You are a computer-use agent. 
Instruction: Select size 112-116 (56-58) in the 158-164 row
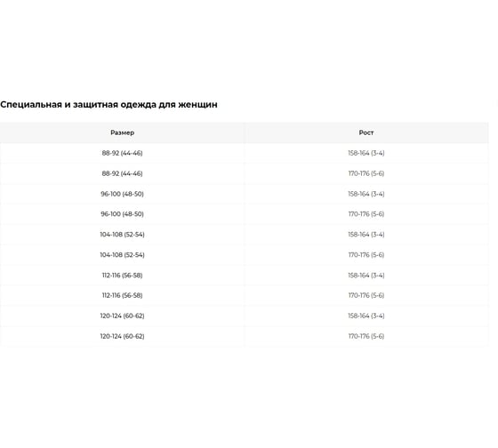pos(123,275)
